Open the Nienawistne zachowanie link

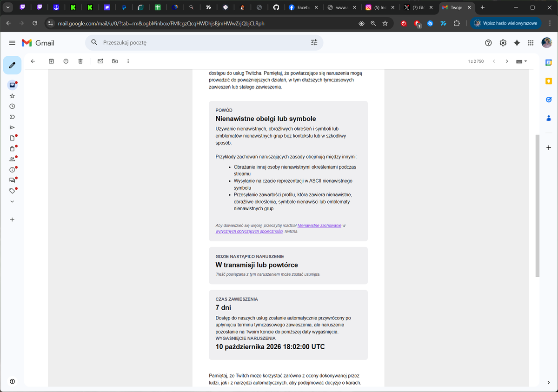[319, 226]
